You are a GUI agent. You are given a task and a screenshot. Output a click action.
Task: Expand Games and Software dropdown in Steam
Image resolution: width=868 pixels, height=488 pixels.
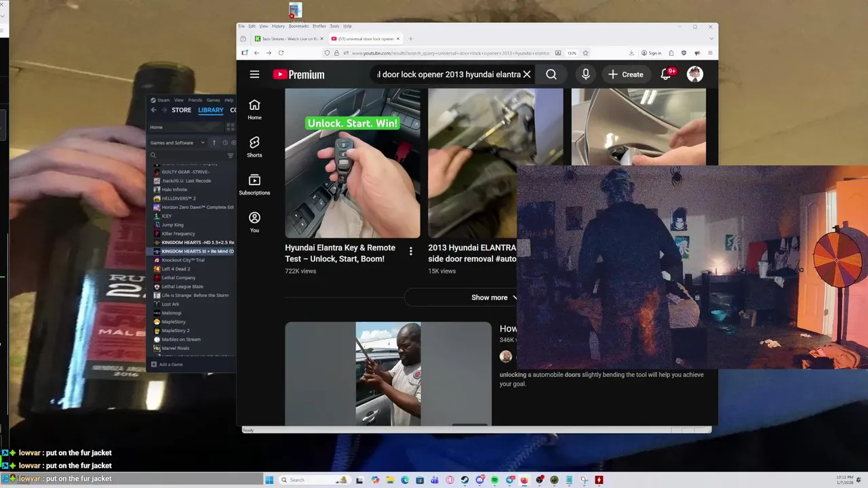(x=177, y=142)
